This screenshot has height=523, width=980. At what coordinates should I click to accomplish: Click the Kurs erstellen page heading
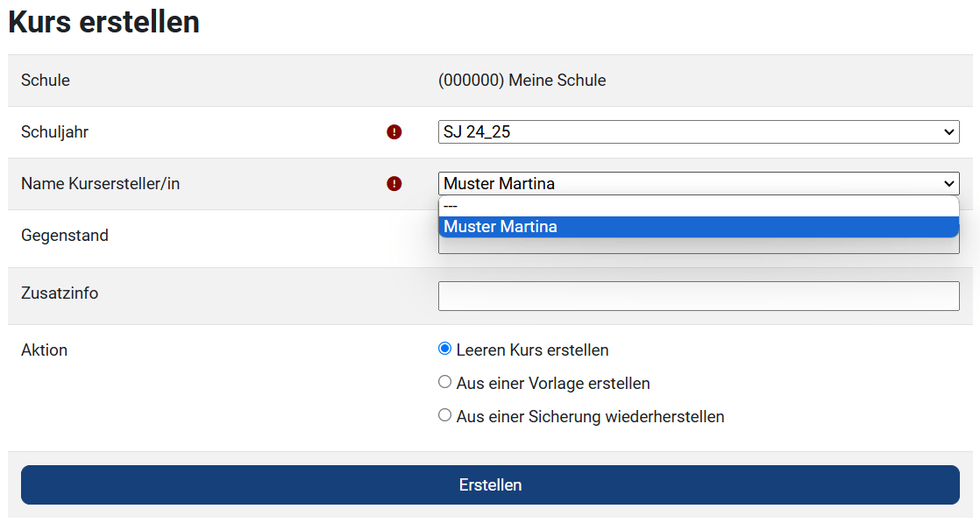pyautogui.click(x=103, y=23)
